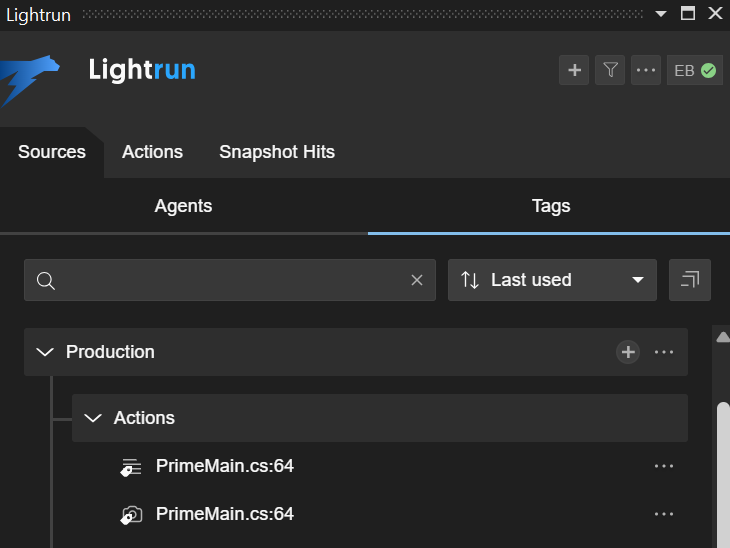The height and width of the screenshot is (548, 730).
Task: Switch to the Snapshot Hits tab
Action: (277, 152)
